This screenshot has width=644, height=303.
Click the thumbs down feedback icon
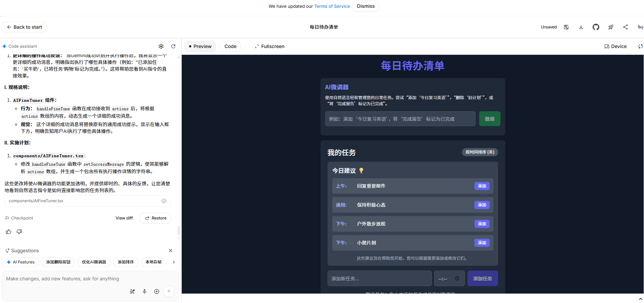click(19, 232)
